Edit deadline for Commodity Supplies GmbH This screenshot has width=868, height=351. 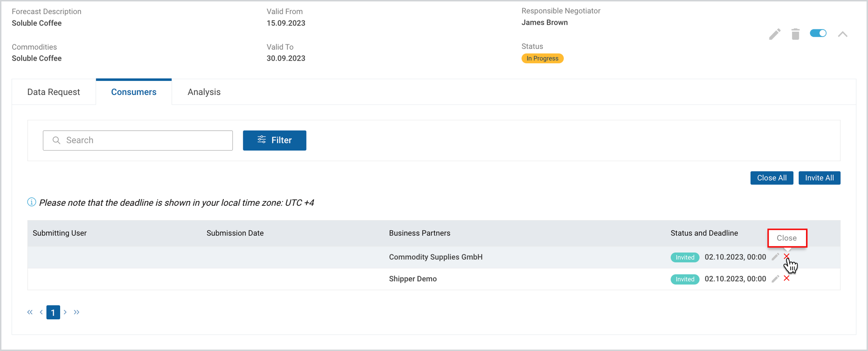(x=775, y=257)
